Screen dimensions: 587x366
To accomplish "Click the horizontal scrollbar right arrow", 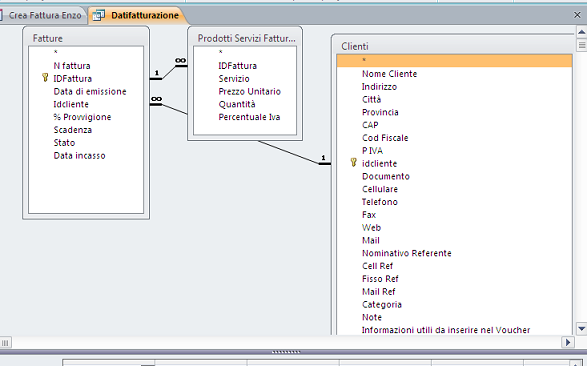I will click(x=568, y=342).
